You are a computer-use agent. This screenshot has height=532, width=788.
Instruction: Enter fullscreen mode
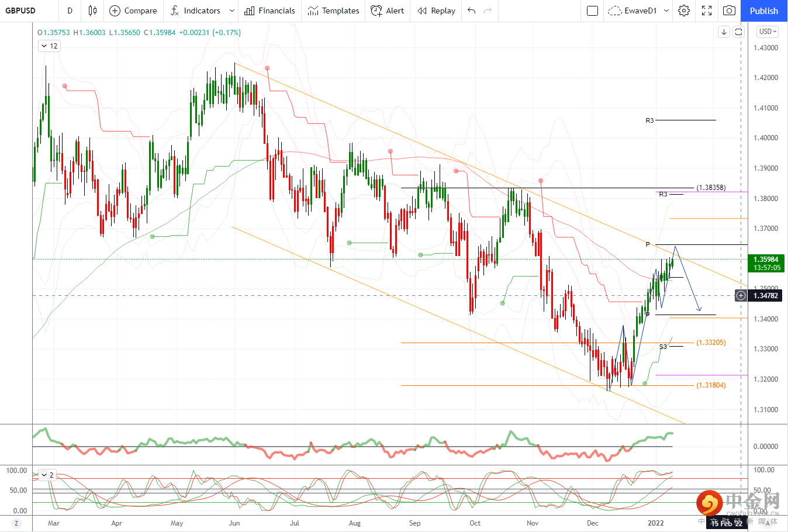coord(707,11)
